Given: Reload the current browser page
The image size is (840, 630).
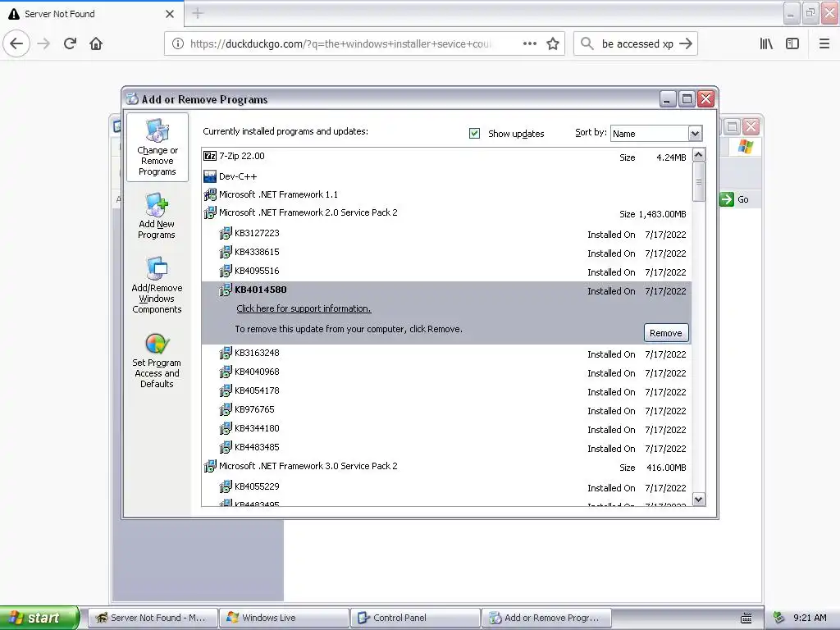Looking at the screenshot, I should pyautogui.click(x=70, y=43).
